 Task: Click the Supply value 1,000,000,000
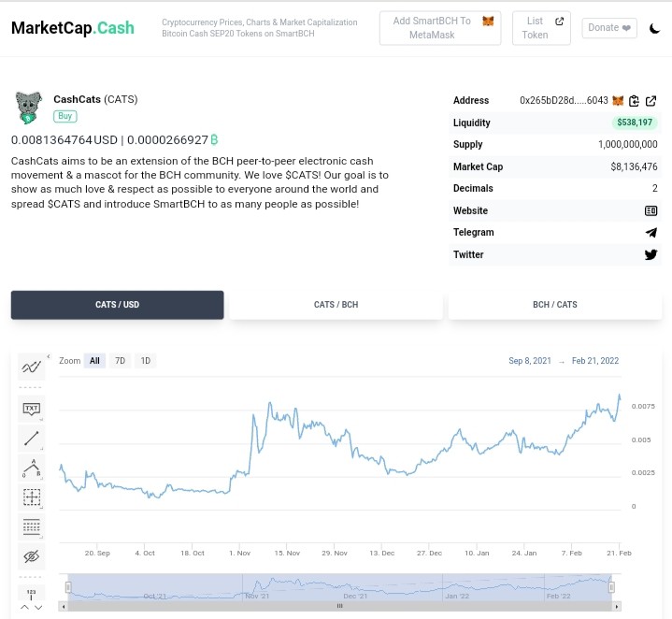click(x=628, y=144)
